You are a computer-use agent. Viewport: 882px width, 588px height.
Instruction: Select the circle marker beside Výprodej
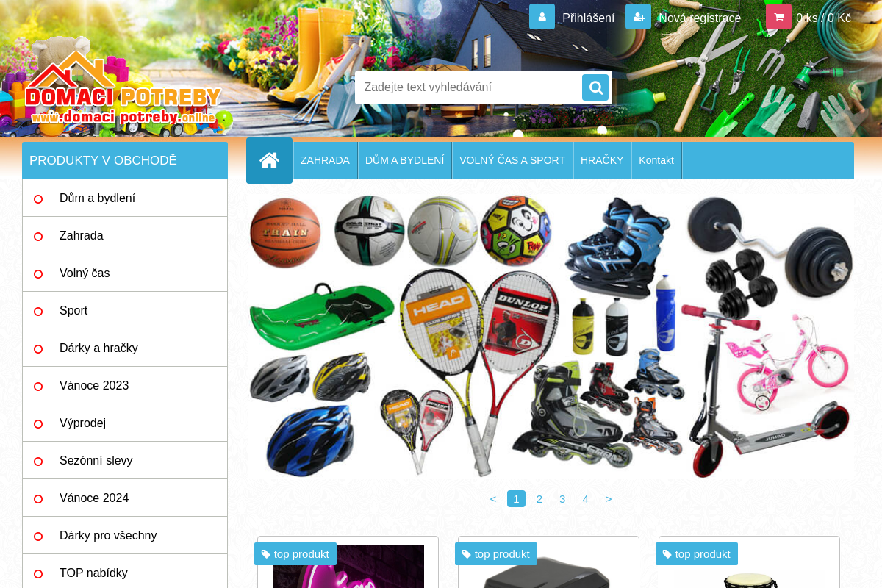(38, 423)
